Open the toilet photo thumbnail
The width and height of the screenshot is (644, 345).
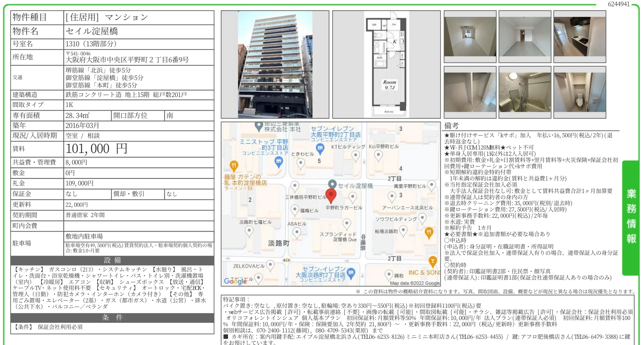pos(579,92)
